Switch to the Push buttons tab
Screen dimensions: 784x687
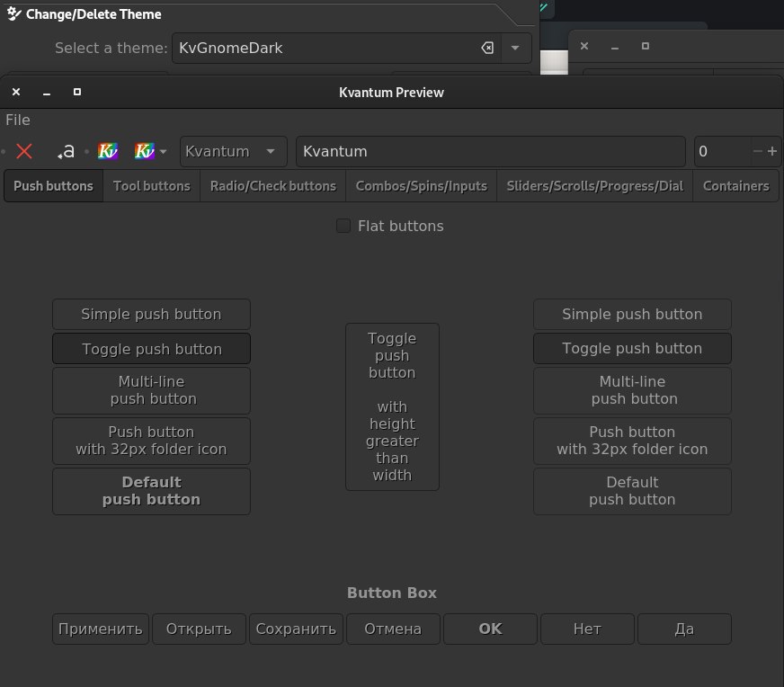(54, 186)
